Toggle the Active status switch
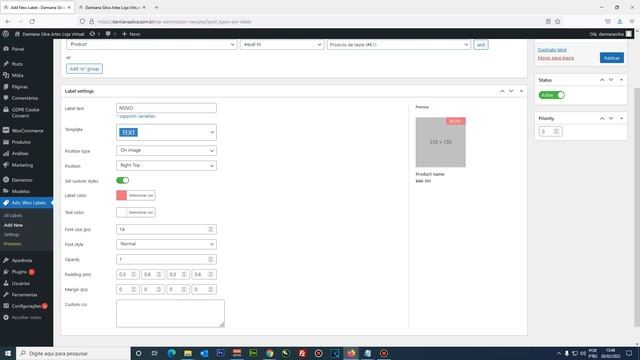 pos(551,95)
